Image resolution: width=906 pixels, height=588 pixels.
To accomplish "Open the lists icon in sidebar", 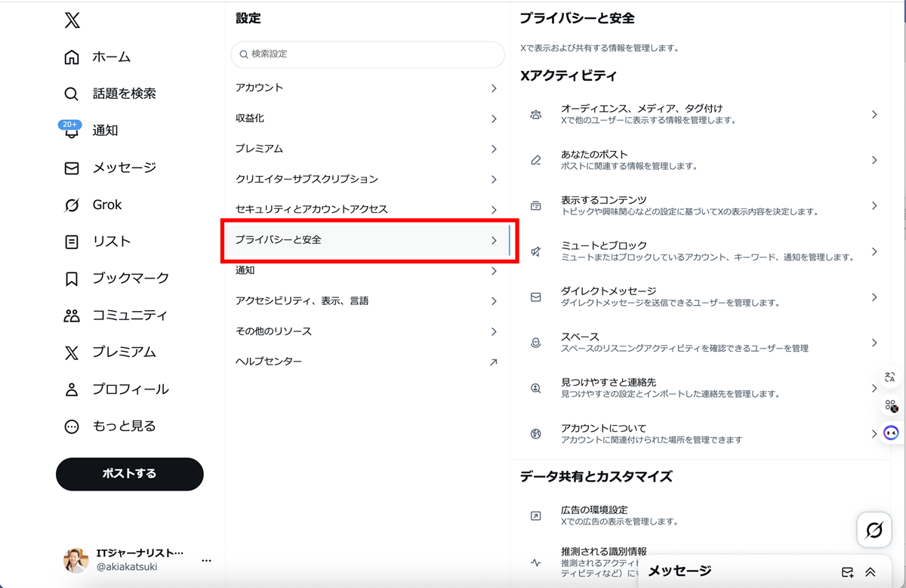I will click(72, 242).
